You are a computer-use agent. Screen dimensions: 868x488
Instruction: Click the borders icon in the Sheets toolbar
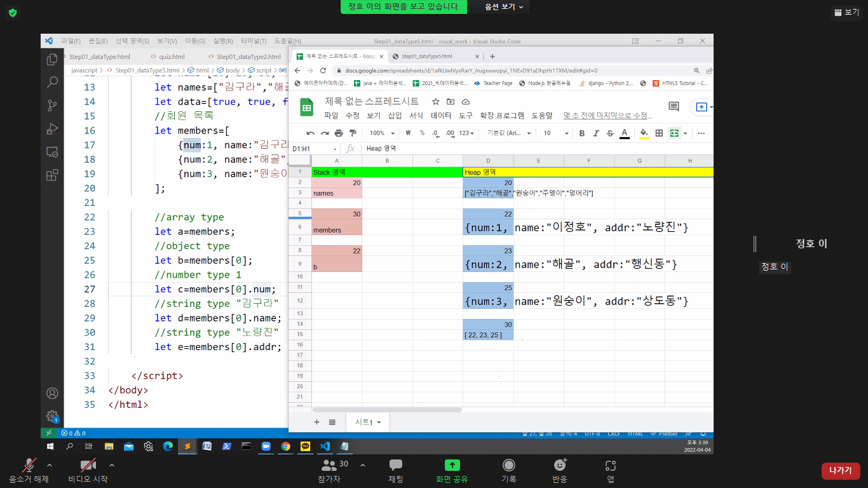(659, 133)
